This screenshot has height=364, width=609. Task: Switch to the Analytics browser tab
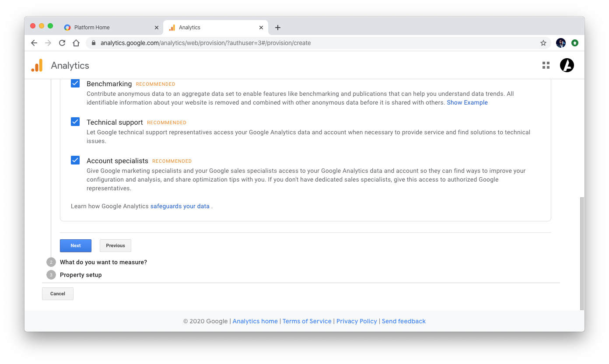[x=216, y=27]
